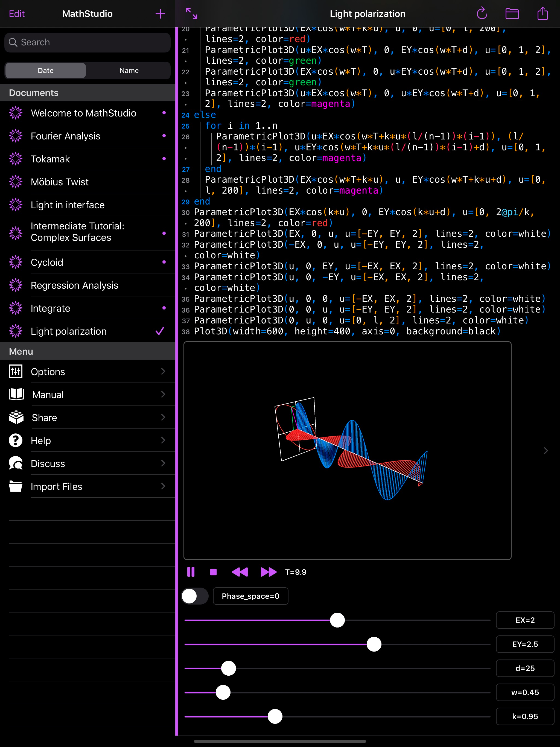Enable the Phase_space switch
The image size is (560, 747).
pyautogui.click(x=194, y=596)
